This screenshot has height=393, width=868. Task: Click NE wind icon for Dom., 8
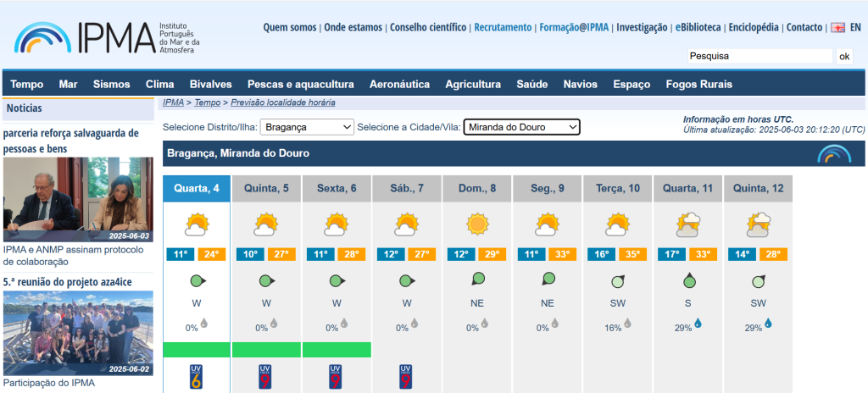pos(478,279)
